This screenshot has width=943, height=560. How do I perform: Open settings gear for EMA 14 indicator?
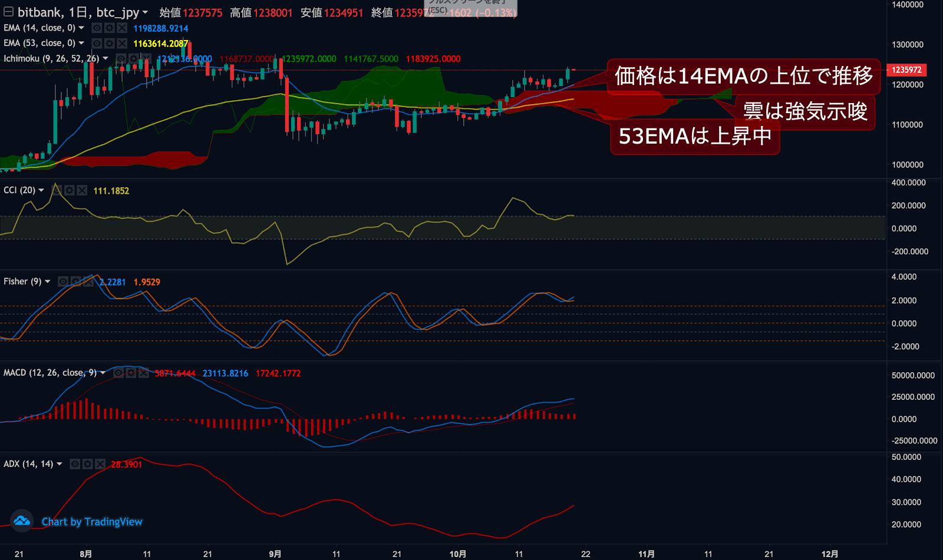109,28
